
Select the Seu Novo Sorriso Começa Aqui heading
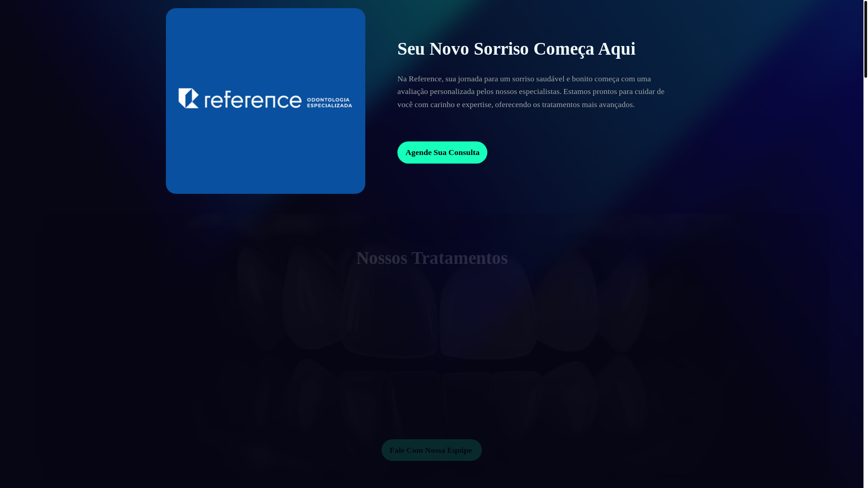point(516,49)
